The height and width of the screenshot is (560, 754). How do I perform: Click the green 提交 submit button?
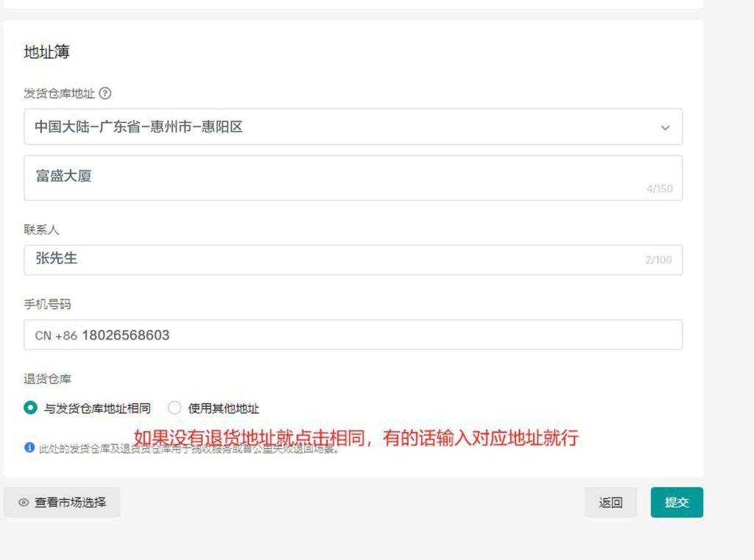[x=676, y=503]
